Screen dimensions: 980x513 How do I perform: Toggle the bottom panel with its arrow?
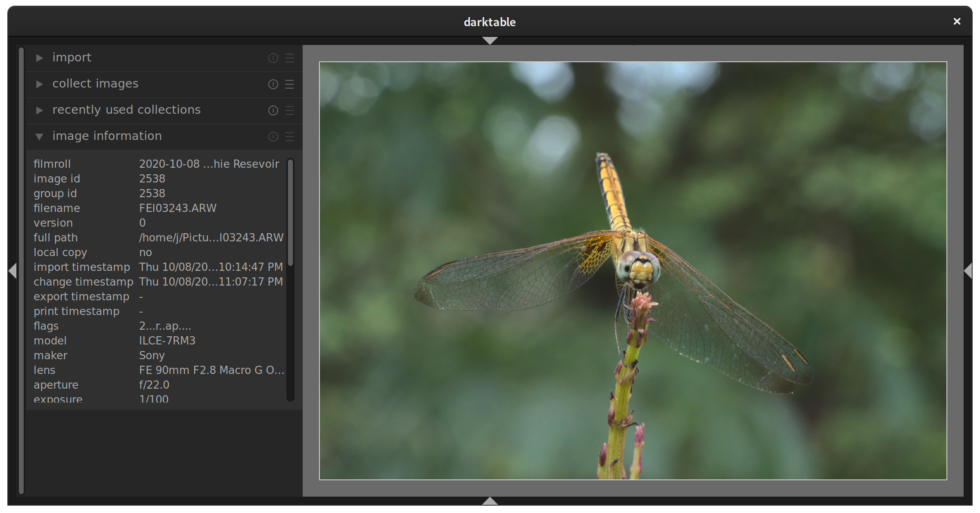click(x=490, y=501)
